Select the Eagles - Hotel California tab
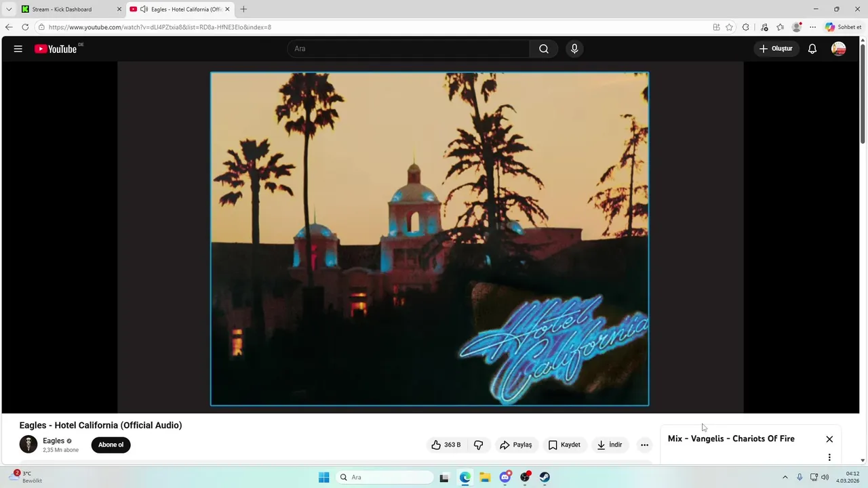The image size is (868, 488). [180, 9]
